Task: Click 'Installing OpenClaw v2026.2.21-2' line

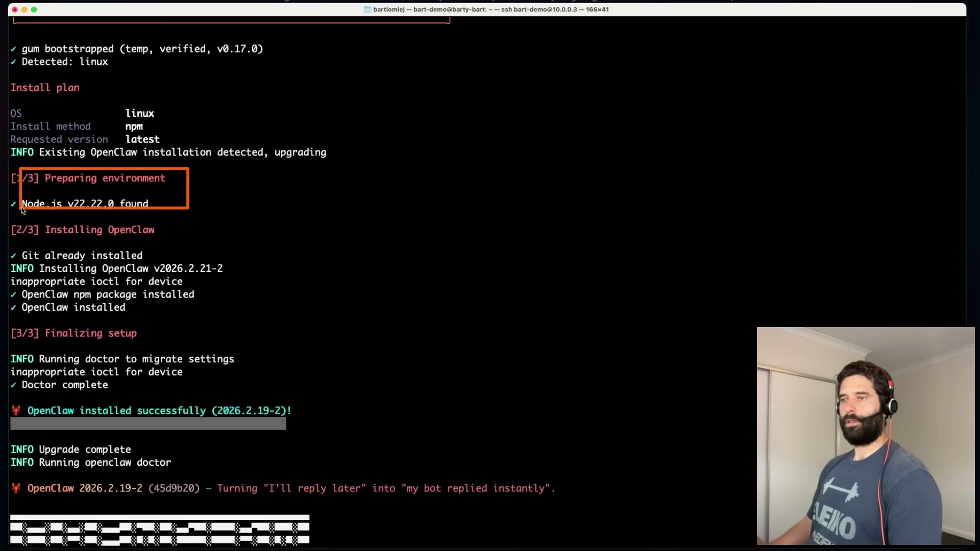Action: 117,268
